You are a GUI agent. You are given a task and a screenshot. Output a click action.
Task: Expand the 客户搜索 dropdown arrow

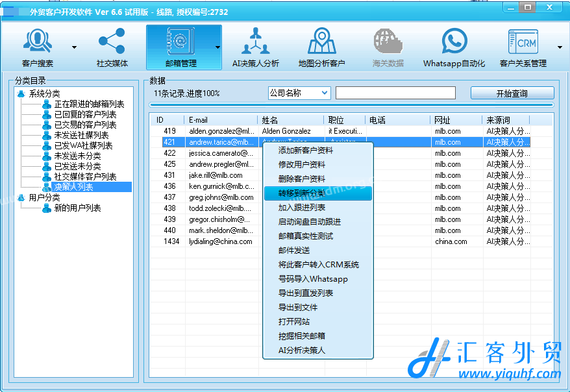coord(74,47)
